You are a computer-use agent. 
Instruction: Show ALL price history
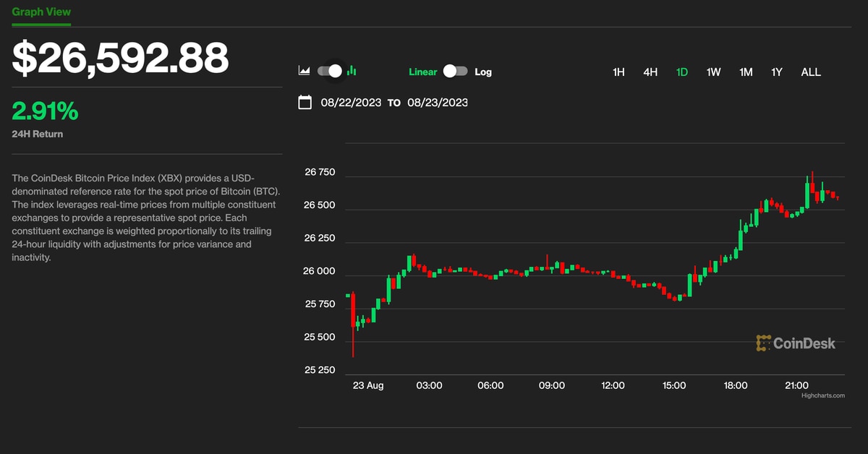click(811, 72)
